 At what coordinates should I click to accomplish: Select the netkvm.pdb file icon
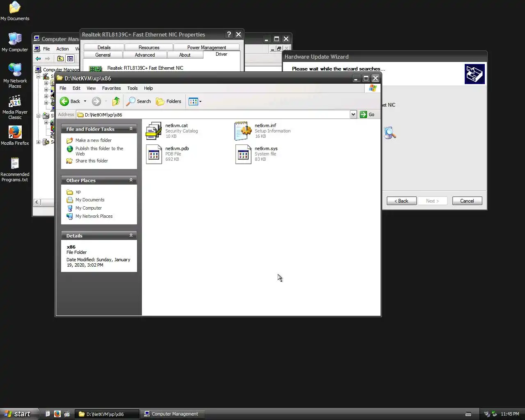[x=154, y=154]
